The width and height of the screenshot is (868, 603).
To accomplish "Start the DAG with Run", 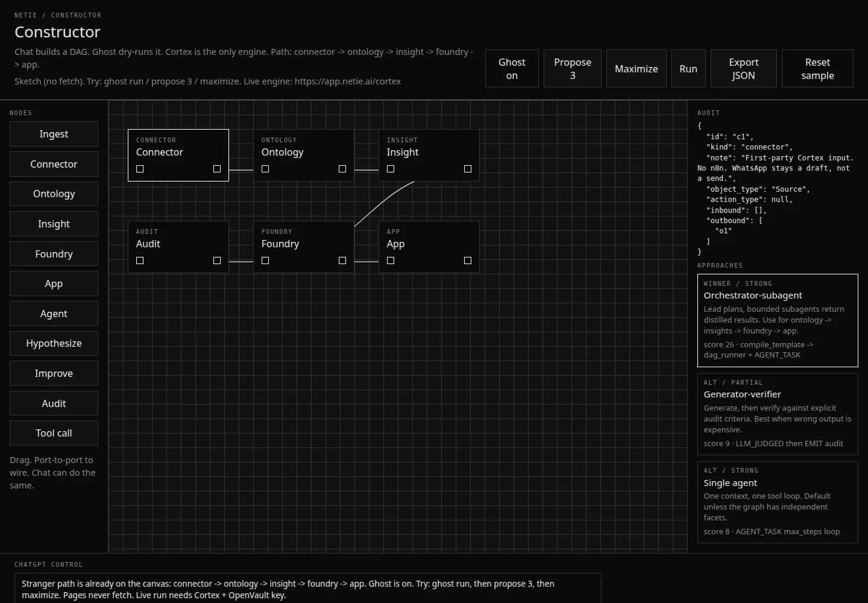I will pyautogui.click(x=688, y=69).
